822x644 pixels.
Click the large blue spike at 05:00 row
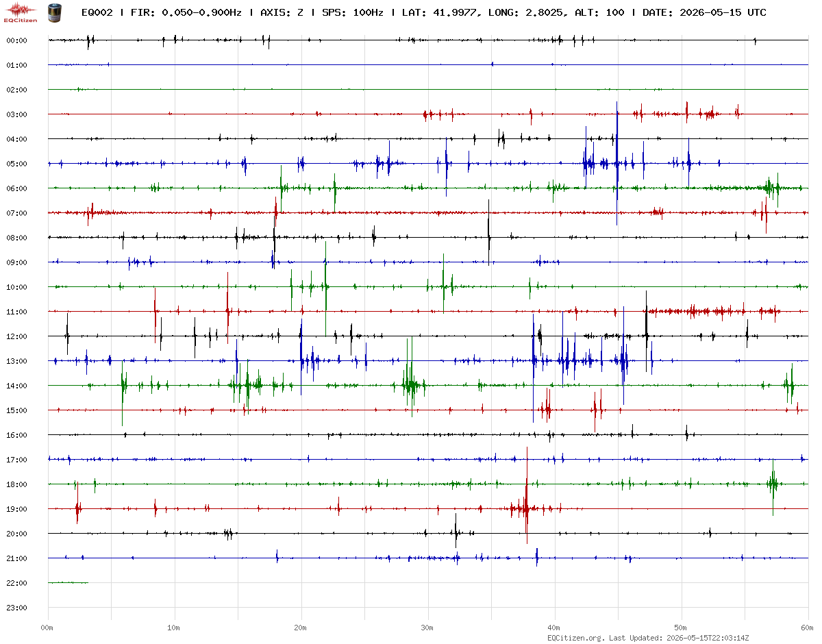pyautogui.click(x=617, y=163)
